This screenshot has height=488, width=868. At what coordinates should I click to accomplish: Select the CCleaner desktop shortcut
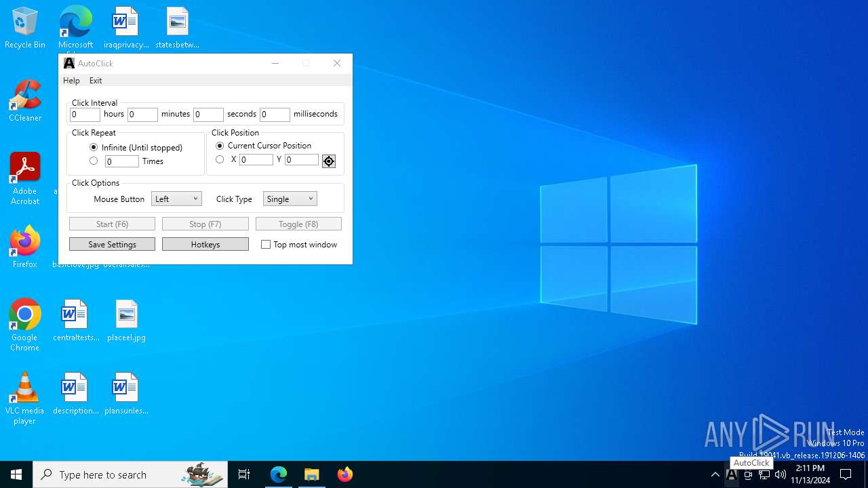[25, 101]
